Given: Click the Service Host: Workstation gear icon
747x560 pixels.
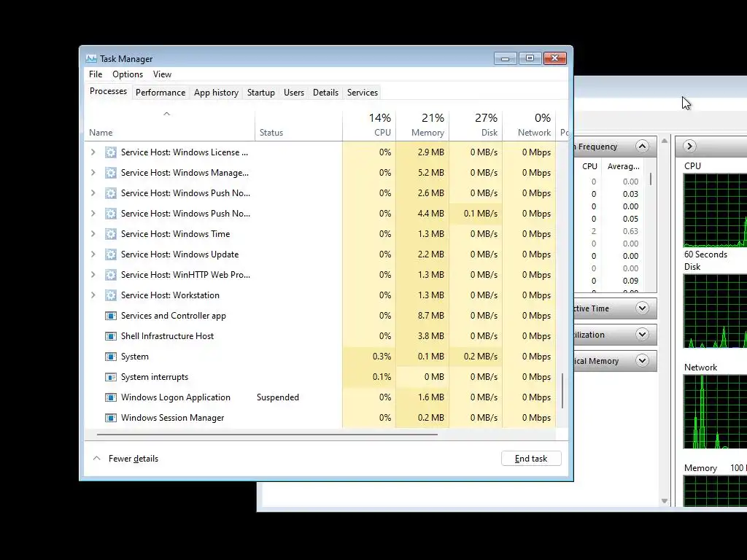Looking at the screenshot, I should pos(111,295).
